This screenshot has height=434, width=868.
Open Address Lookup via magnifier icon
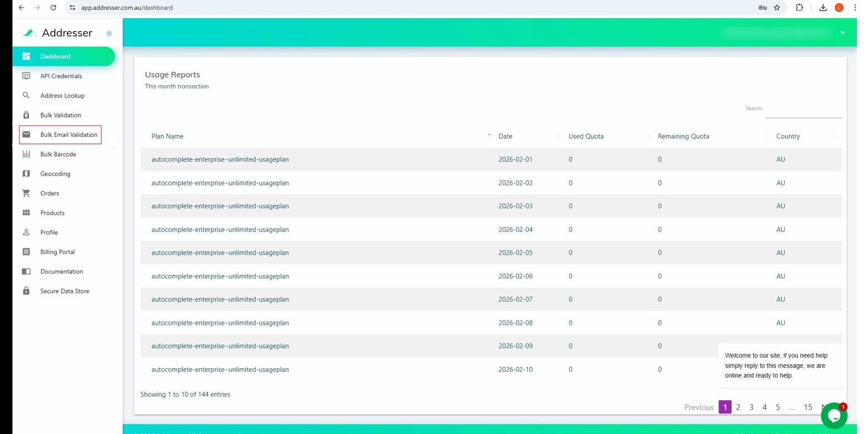point(26,95)
